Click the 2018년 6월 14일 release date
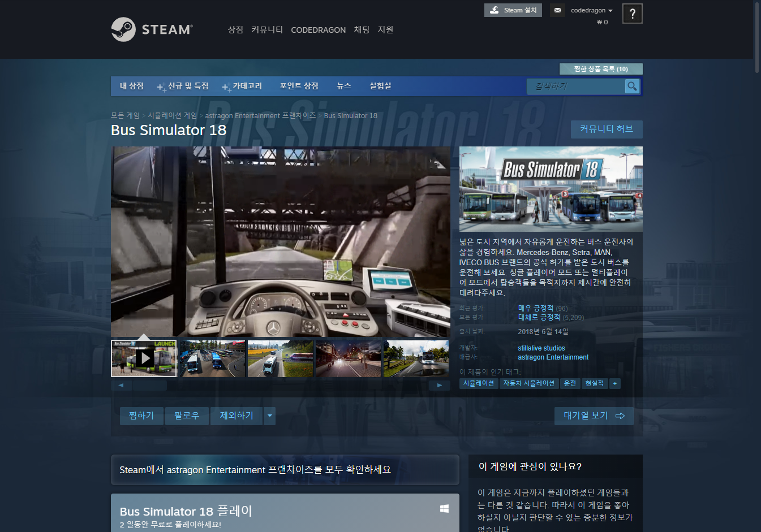 [543, 332]
